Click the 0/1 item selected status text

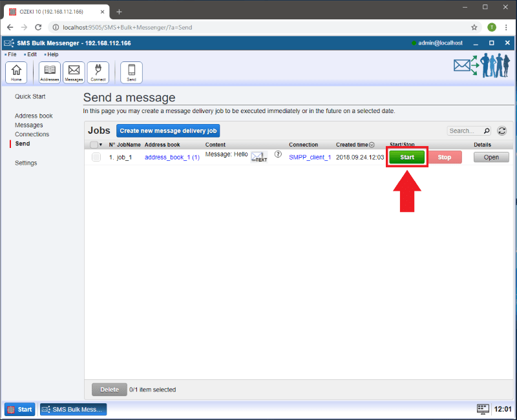click(x=153, y=390)
